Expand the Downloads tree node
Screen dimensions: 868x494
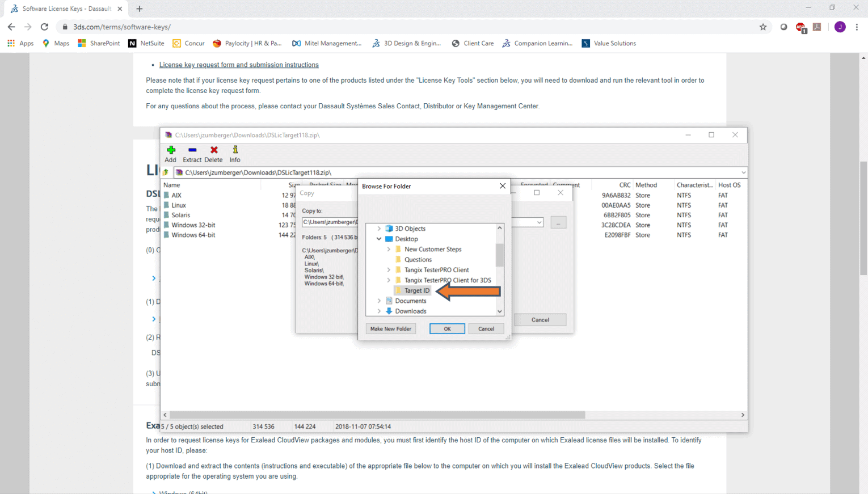379,311
